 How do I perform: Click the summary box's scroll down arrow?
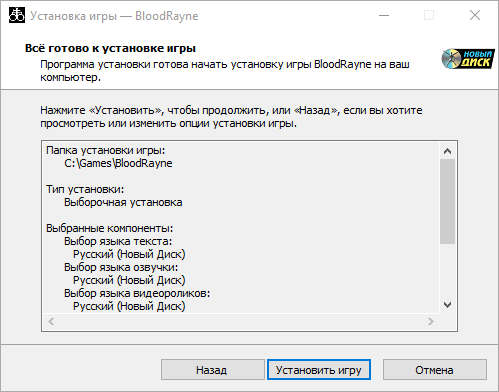[x=447, y=305]
